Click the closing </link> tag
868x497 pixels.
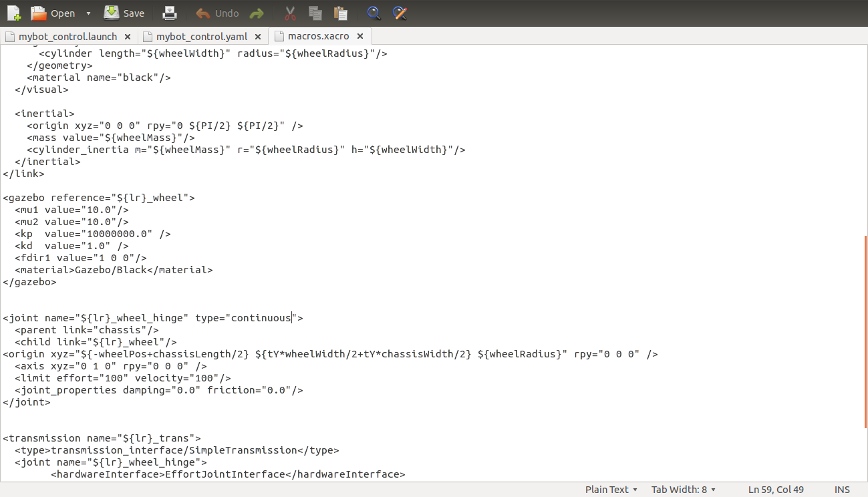[23, 174]
